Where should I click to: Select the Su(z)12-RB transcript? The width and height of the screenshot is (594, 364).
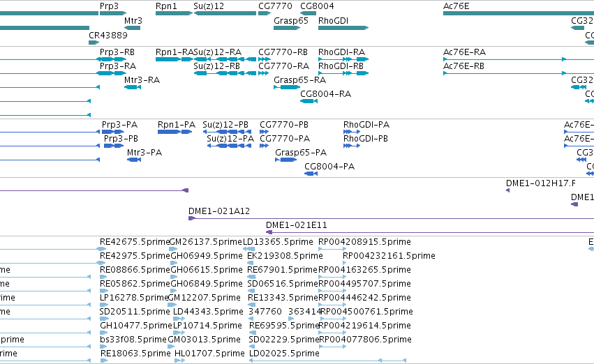point(225,73)
